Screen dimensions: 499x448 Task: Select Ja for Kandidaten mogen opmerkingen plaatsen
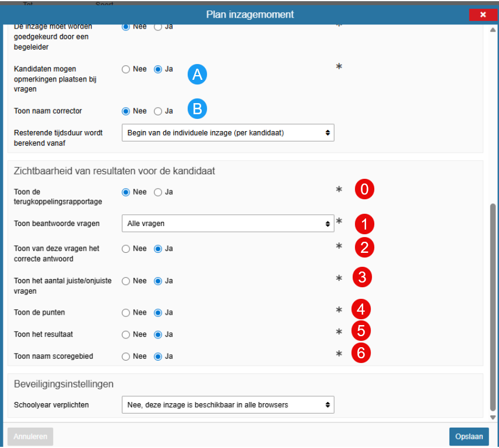click(x=158, y=69)
